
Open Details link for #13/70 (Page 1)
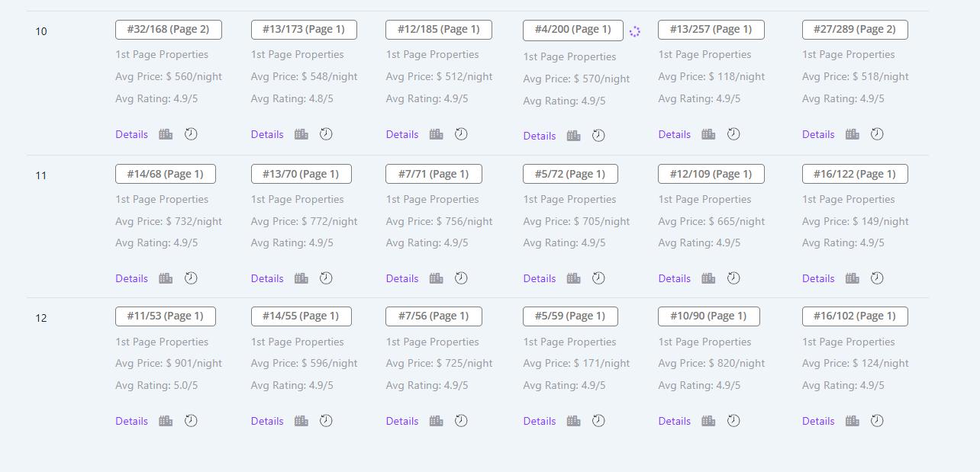point(267,278)
